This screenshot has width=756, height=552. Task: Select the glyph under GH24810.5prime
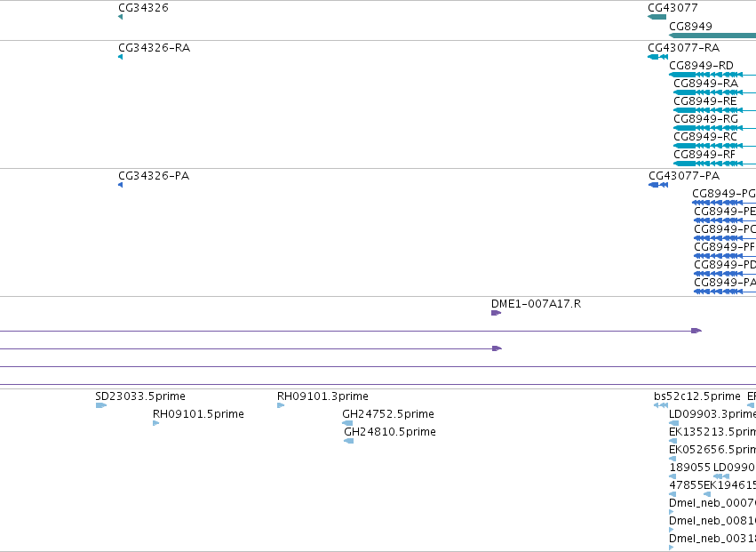click(348, 441)
